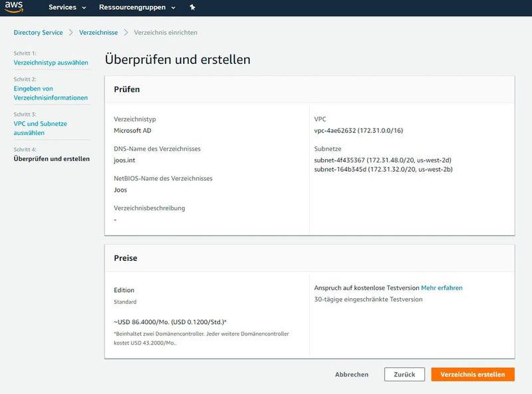Click the Abbrechen button
Viewport: 532px width, 394px height.
[x=352, y=374]
